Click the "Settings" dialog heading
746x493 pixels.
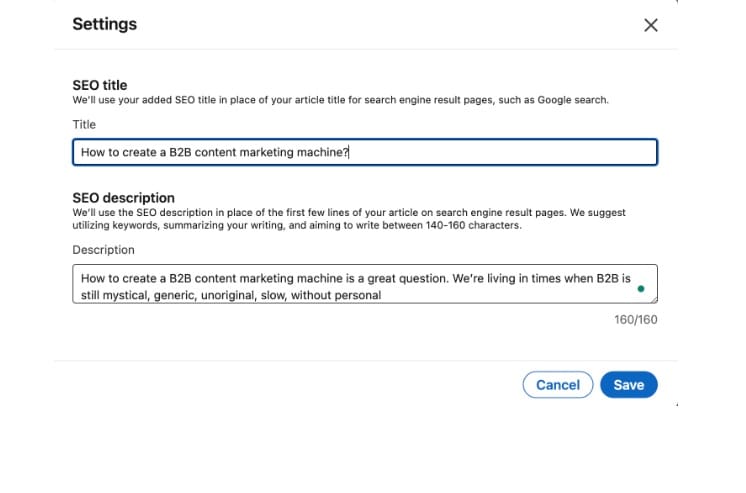click(x=105, y=24)
